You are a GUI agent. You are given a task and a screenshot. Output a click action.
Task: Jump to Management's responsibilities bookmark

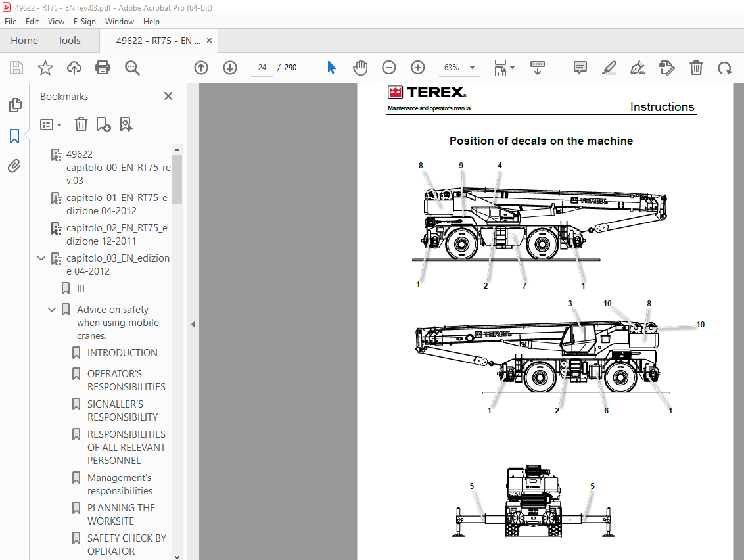120,484
